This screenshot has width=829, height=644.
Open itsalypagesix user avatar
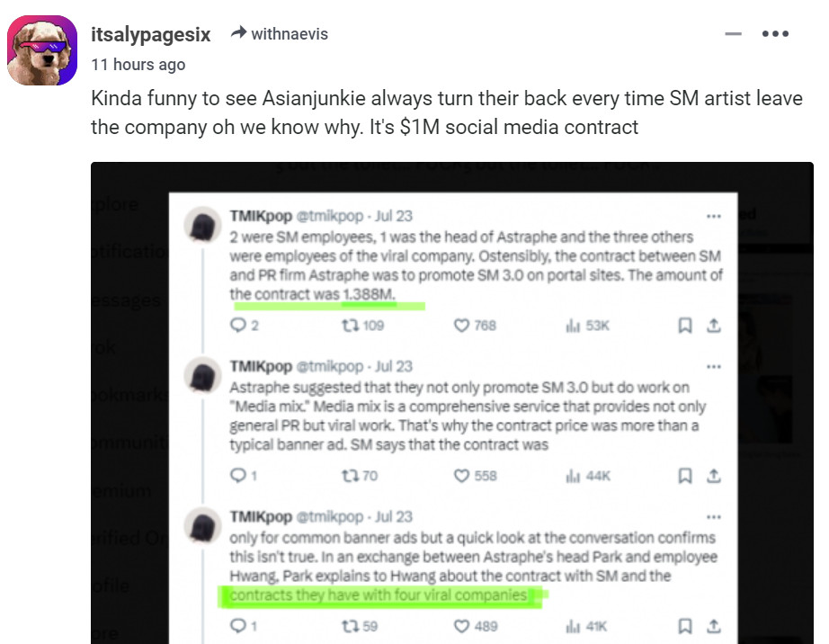click(42, 50)
